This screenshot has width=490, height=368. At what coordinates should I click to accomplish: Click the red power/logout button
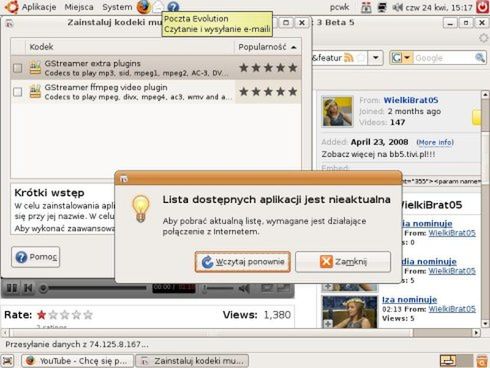click(x=482, y=7)
